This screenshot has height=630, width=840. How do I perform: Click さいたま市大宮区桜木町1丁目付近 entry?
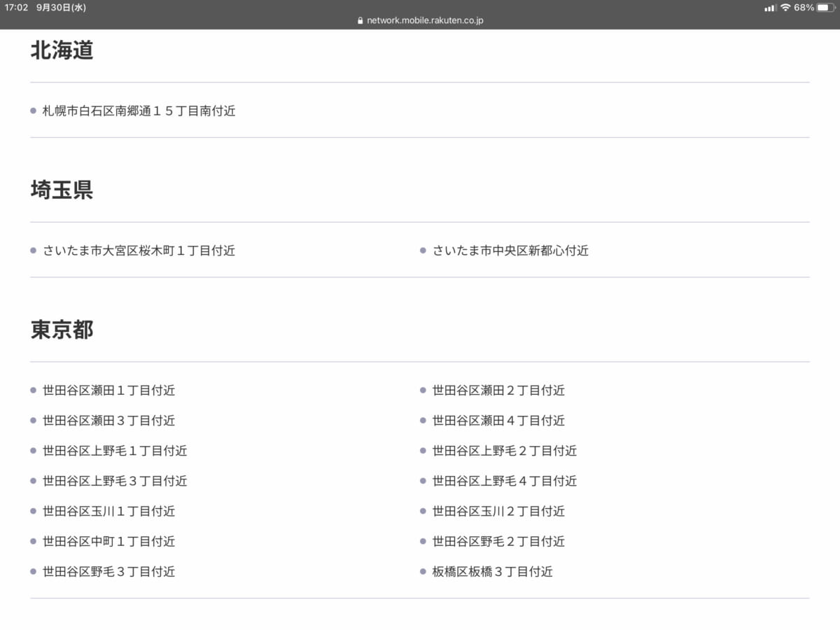[139, 251]
